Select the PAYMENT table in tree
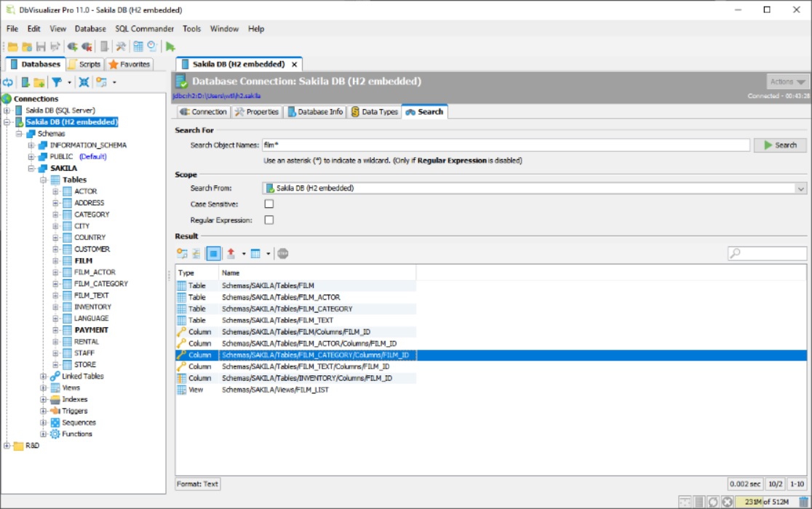This screenshot has height=509, width=812. tap(91, 330)
